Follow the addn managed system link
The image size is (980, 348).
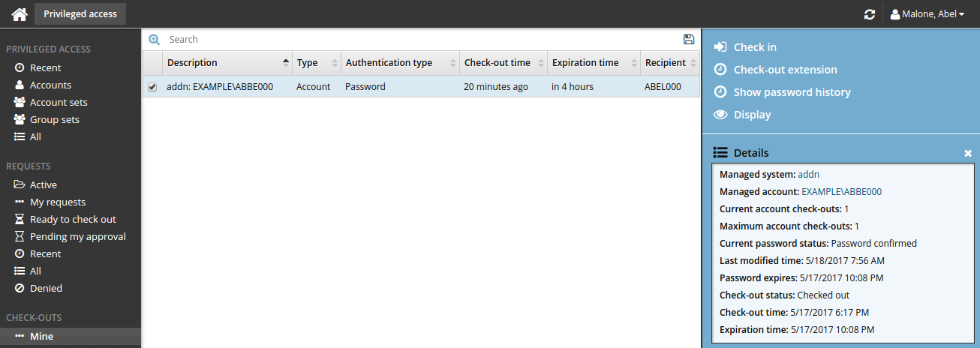pos(808,174)
